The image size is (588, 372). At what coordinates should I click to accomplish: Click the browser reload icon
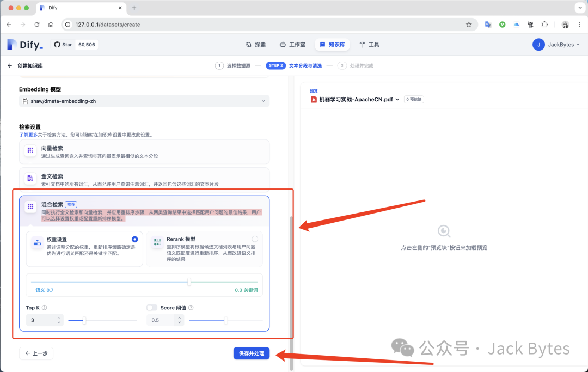coord(37,25)
